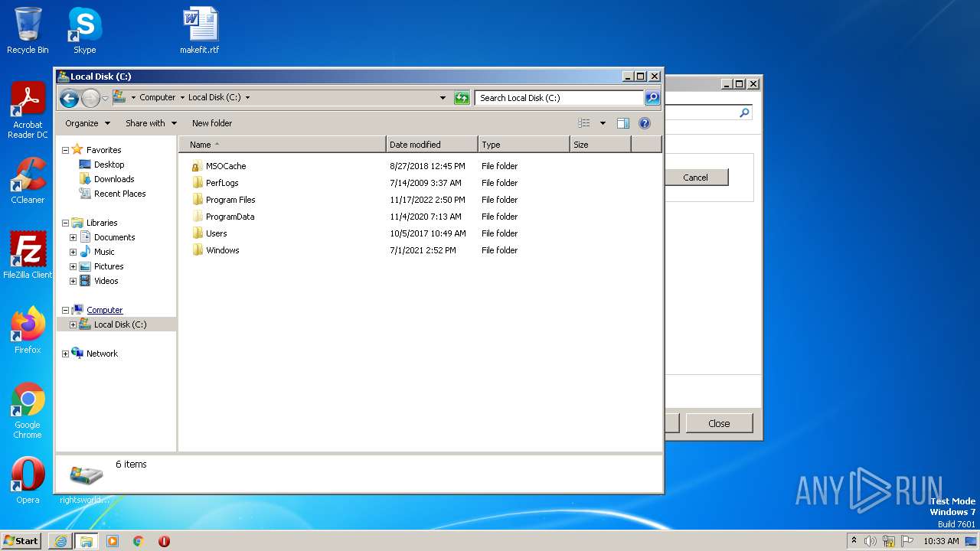Open Recent Places under Favorites
The width and height of the screenshot is (980, 551).
click(119, 194)
